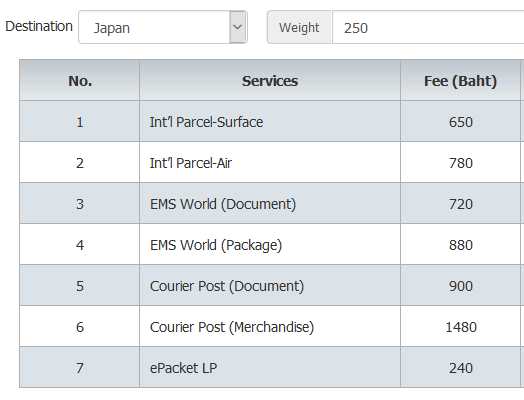Click the 240 fee for ePacket LP

click(460, 368)
